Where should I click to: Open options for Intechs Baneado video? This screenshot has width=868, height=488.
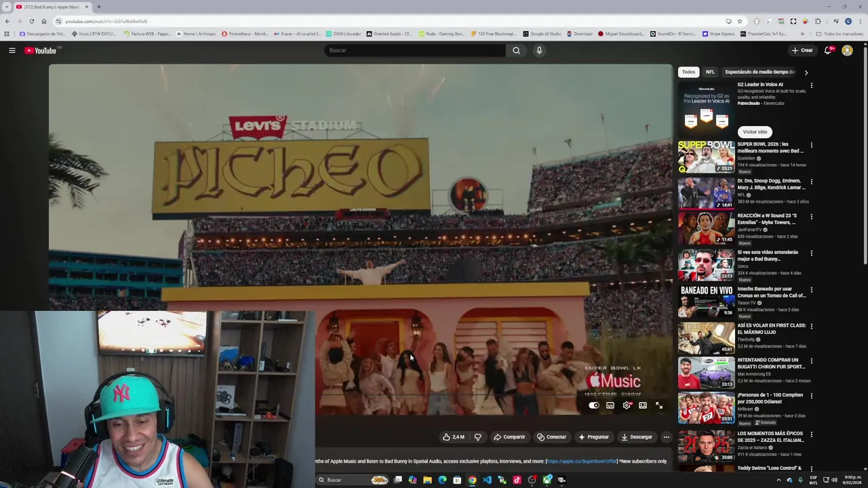(x=811, y=290)
